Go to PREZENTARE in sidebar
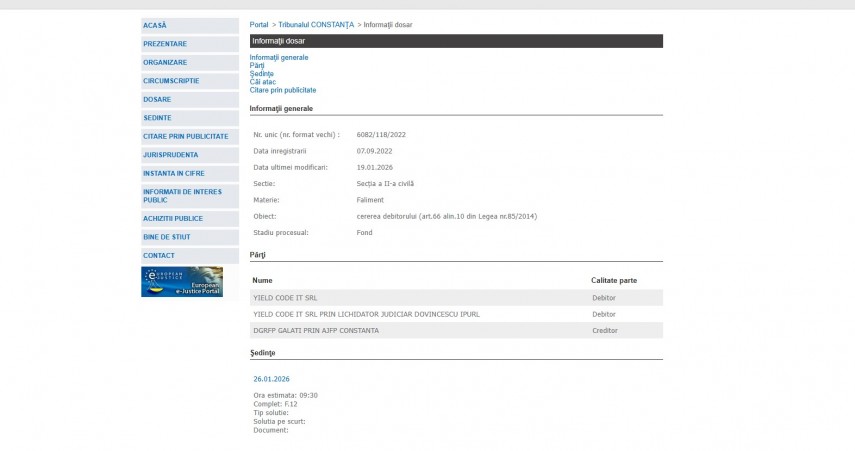The height and width of the screenshot is (451, 855). click(165, 44)
